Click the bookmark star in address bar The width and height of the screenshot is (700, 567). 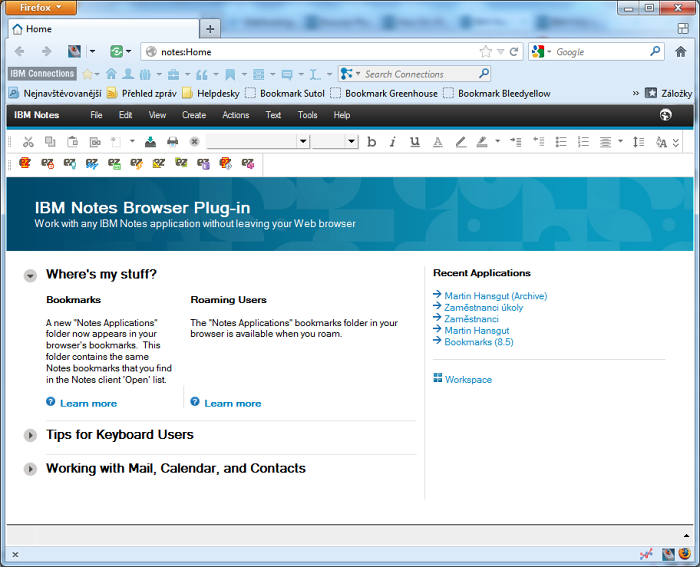(x=486, y=52)
